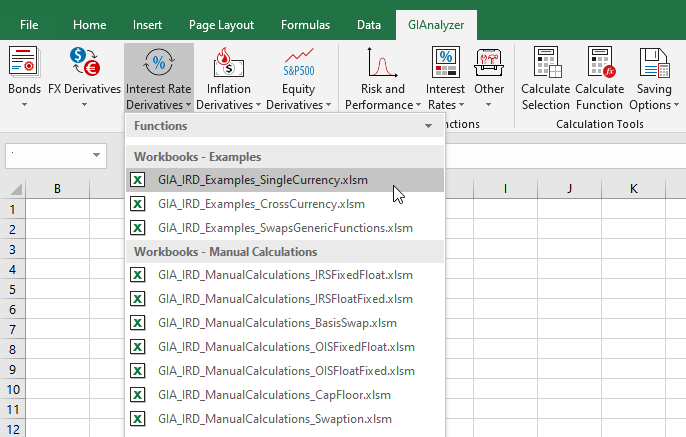Expand the Functions submenu arrow

click(x=428, y=126)
